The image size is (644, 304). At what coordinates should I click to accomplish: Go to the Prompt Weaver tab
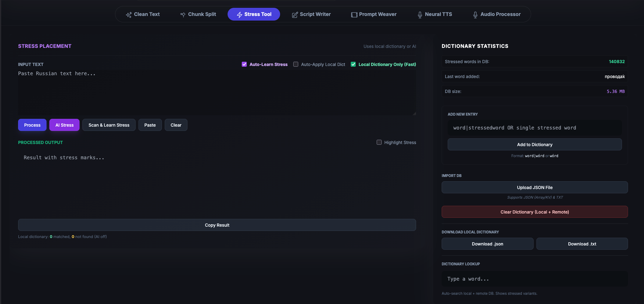(374, 14)
